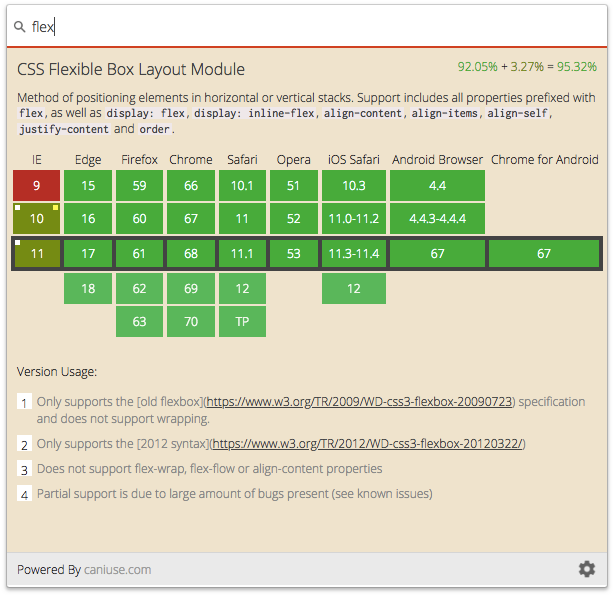Open the 2009 old flexbox spec link
The image size is (614, 596).
[359, 402]
